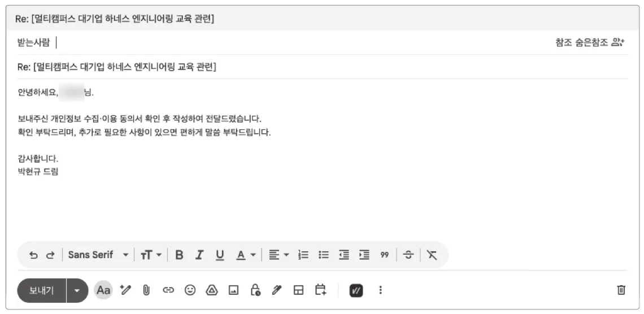Click the 보내기 send button

[x=41, y=291]
